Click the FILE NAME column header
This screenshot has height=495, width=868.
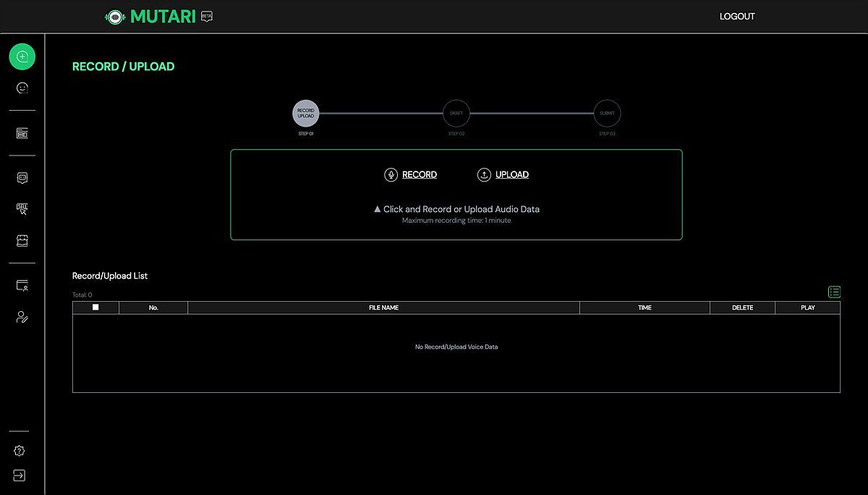tap(383, 308)
